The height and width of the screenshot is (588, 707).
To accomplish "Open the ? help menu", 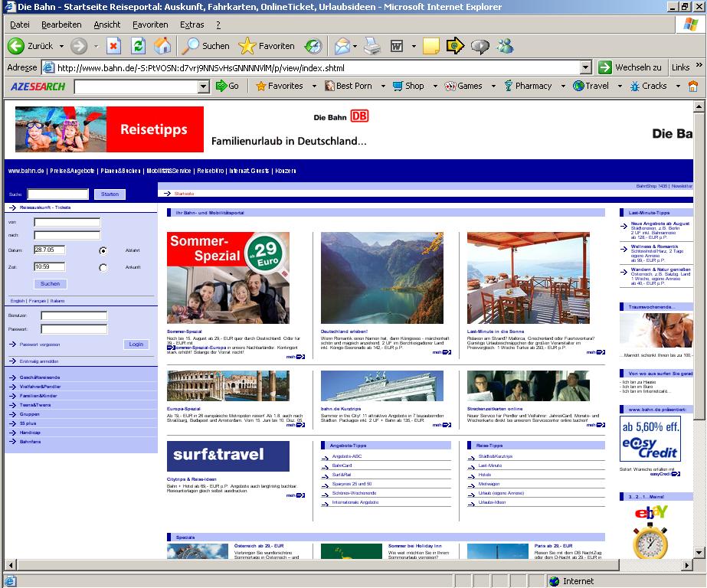I will coord(218,24).
